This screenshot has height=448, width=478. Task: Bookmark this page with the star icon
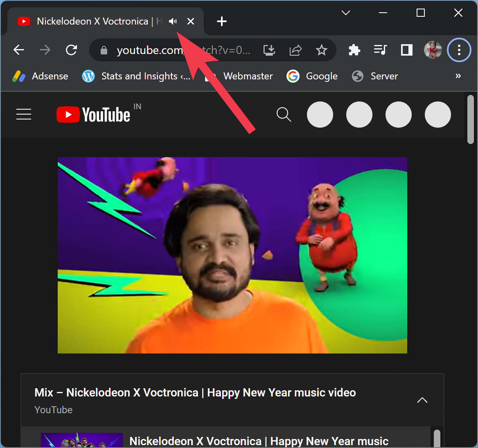(x=321, y=50)
